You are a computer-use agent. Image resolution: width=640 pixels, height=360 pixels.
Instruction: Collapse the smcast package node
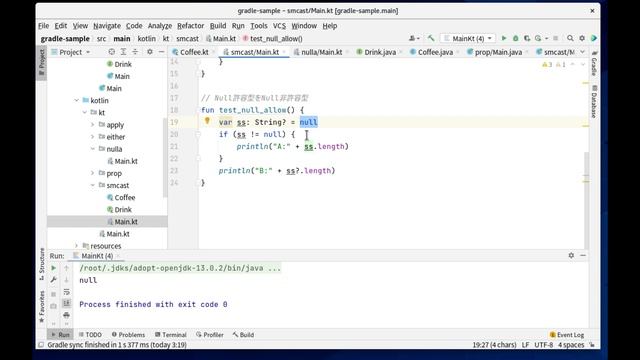(93, 185)
